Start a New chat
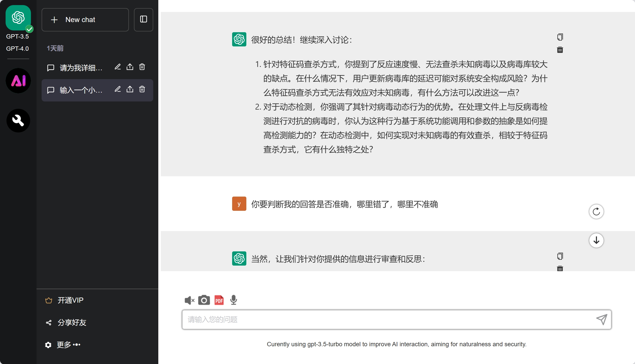Viewport: 635px width, 364px height. [85, 20]
